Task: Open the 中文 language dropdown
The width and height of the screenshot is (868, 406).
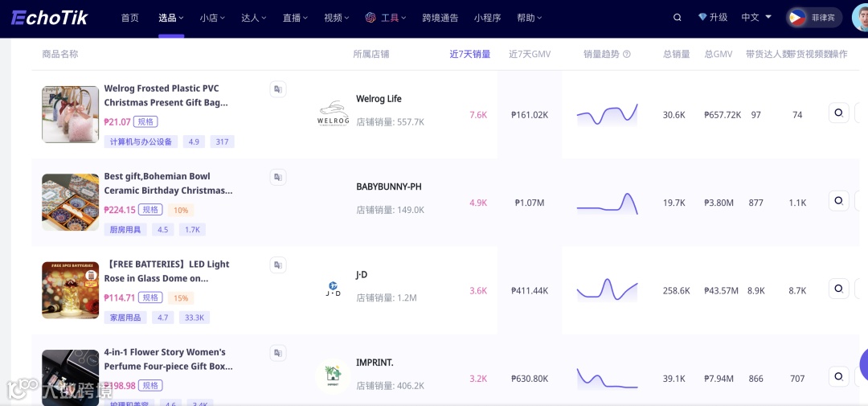Action: 756,18
